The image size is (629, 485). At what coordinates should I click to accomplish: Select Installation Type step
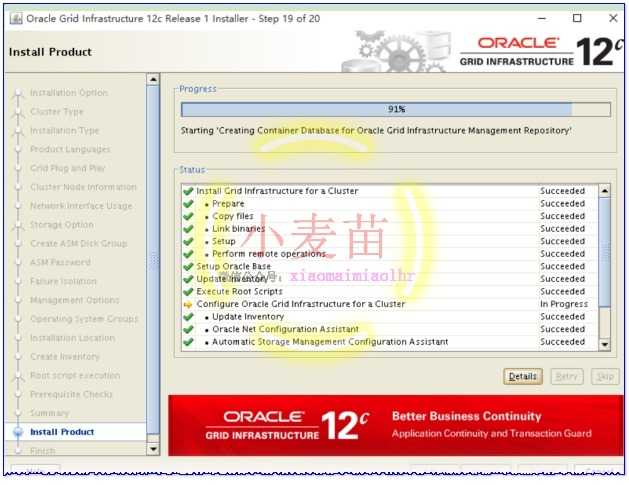[x=64, y=130]
